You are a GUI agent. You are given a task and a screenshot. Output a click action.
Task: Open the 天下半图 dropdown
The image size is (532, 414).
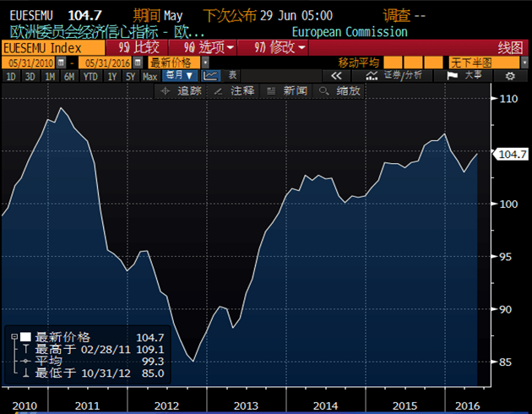click(497, 63)
